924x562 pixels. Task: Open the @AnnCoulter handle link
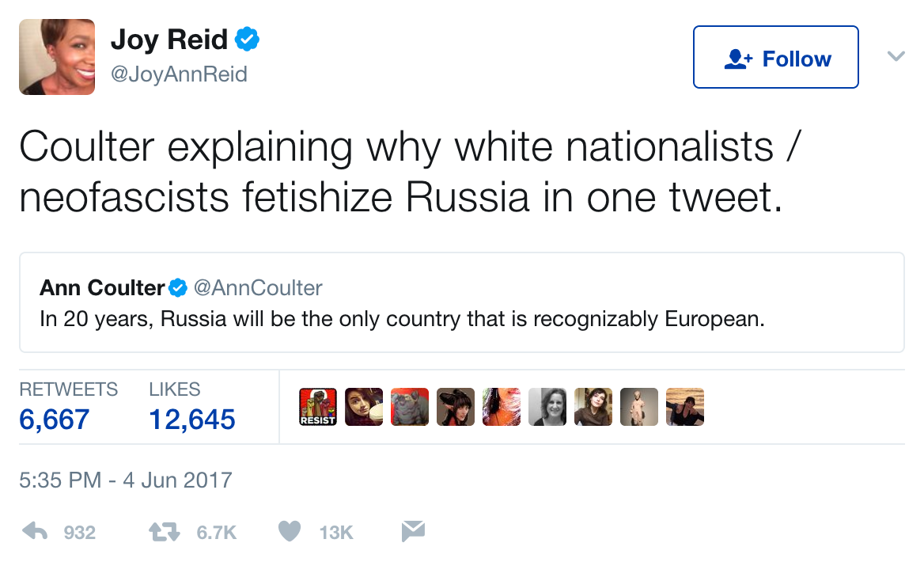(258, 288)
